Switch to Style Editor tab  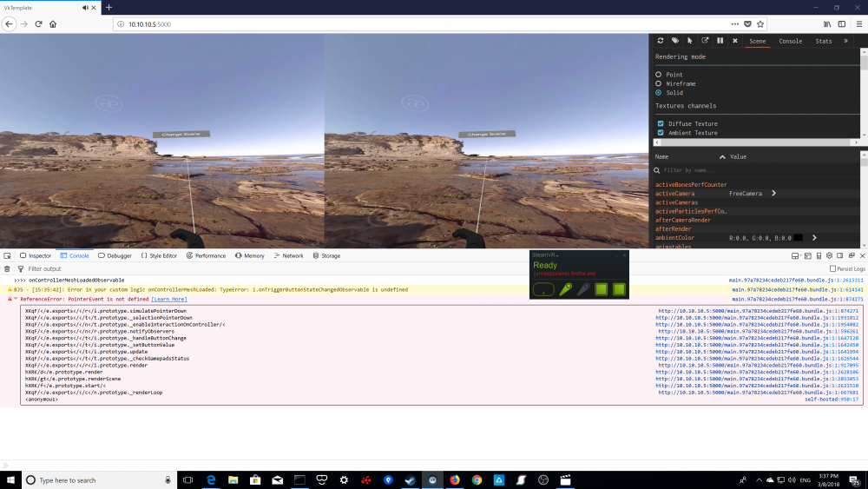pyautogui.click(x=158, y=256)
